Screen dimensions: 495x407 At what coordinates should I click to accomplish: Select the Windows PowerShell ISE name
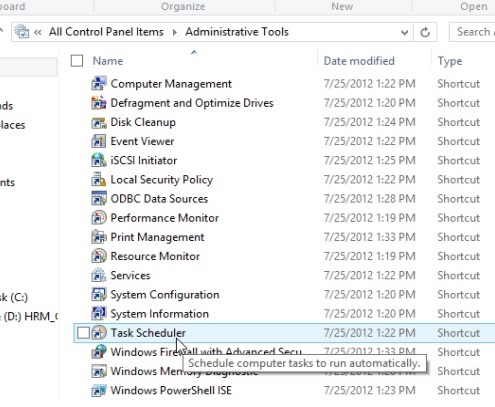[x=171, y=391]
